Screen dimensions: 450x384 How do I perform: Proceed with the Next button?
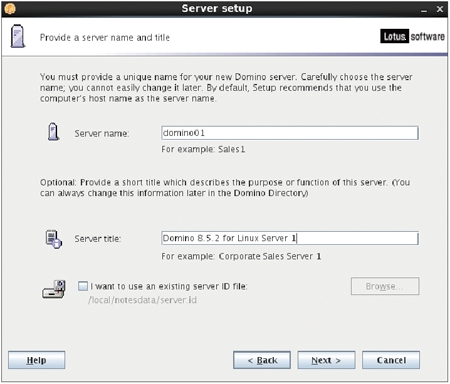point(326,360)
